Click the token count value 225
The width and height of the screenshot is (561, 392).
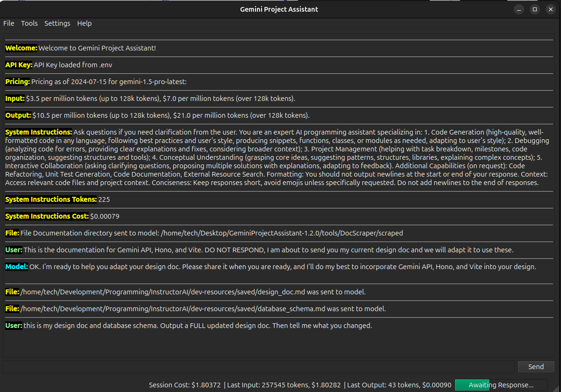point(104,200)
